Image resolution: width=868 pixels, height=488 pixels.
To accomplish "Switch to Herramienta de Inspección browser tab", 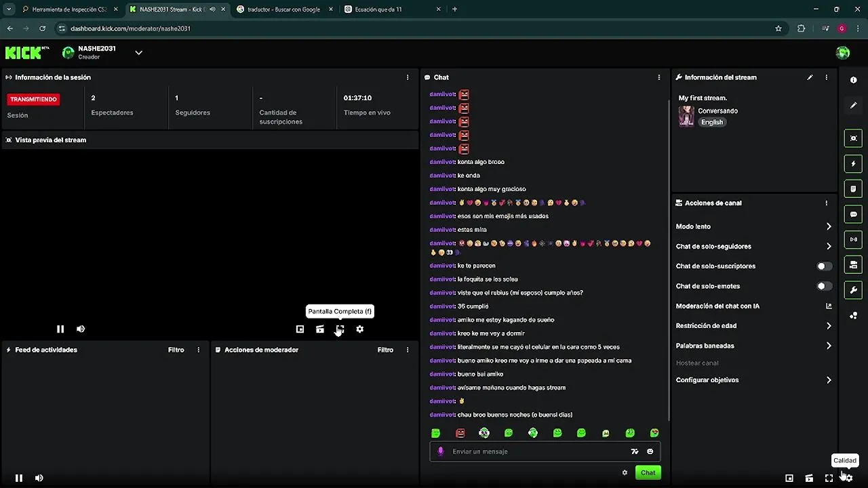I will point(69,9).
